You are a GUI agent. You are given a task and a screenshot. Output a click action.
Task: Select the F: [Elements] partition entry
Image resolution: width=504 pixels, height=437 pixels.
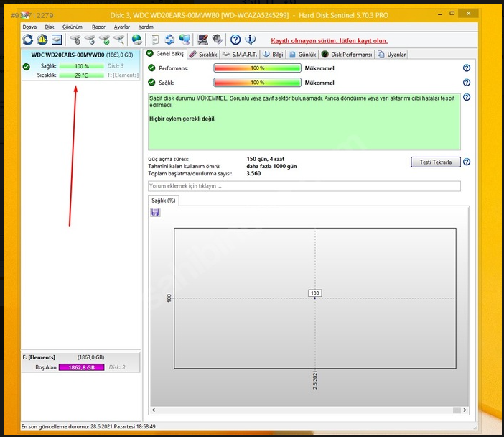tap(80, 362)
